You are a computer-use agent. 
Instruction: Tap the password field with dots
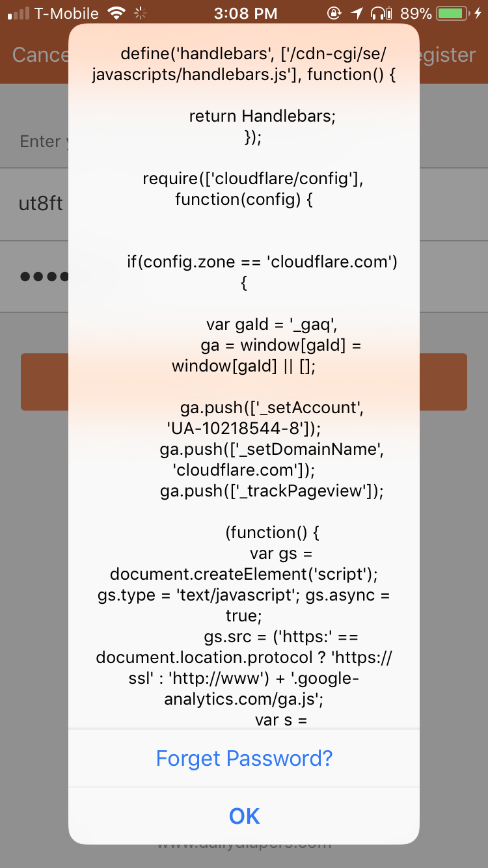pos(244,276)
